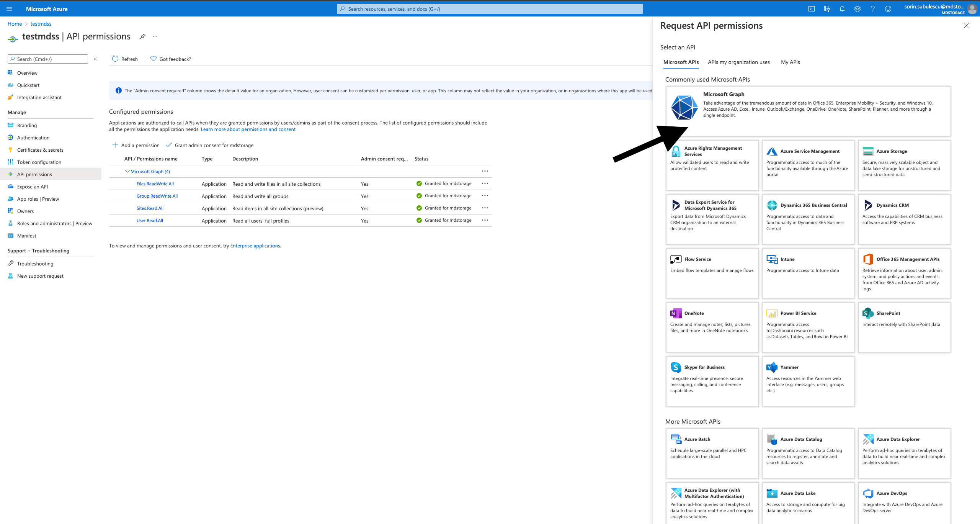The height and width of the screenshot is (524, 980).
Task: Select the Azure Data Catalog tile
Action: click(808, 453)
